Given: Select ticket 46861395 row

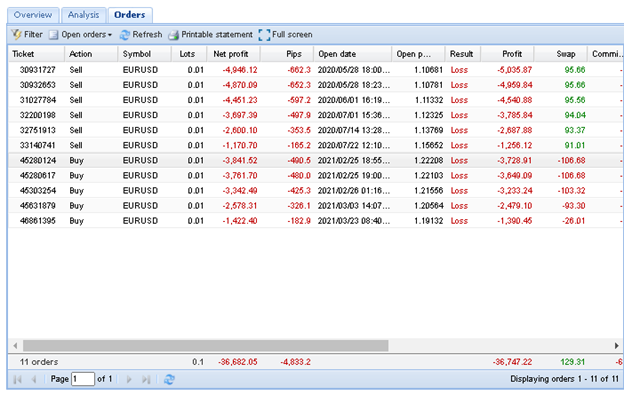Looking at the screenshot, I should point(316,221).
